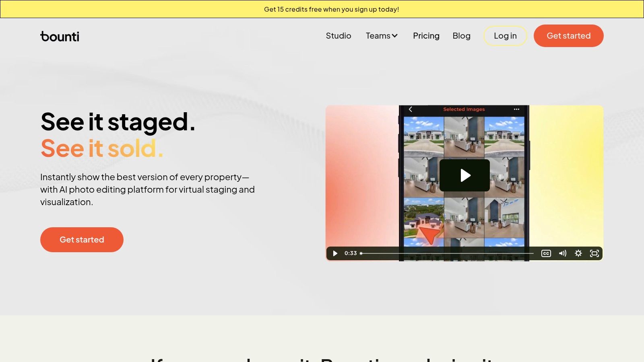Click the Get started button below the tagline

tap(82, 239)
